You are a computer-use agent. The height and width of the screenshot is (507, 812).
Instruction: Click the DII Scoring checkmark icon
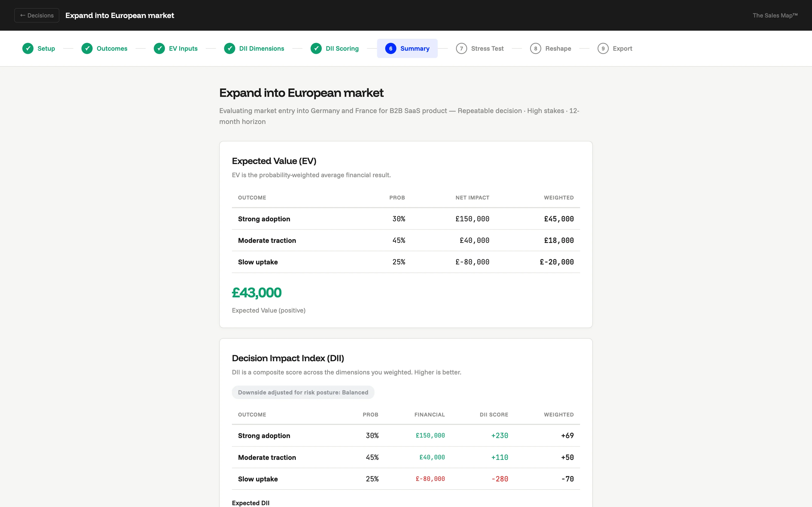click(x=316, y=48)
